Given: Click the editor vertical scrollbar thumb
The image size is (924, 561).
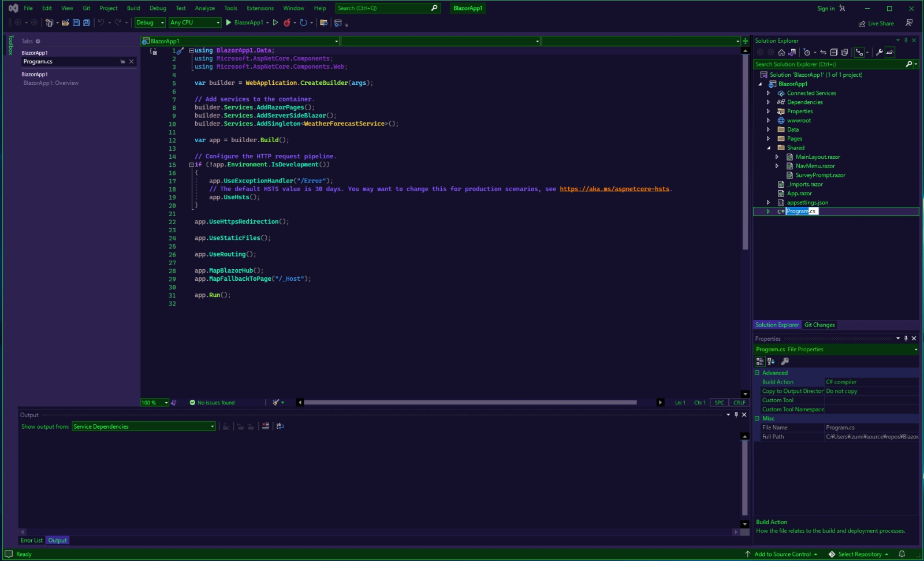Looking at the screenshot, I should point(745,152).
